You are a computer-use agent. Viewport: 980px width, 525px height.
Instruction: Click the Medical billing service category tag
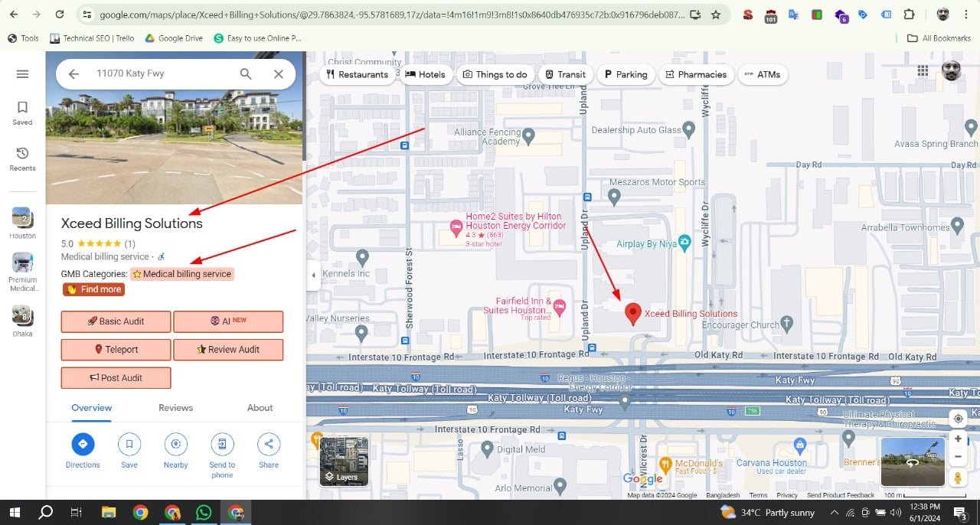[x=181, y=274]
